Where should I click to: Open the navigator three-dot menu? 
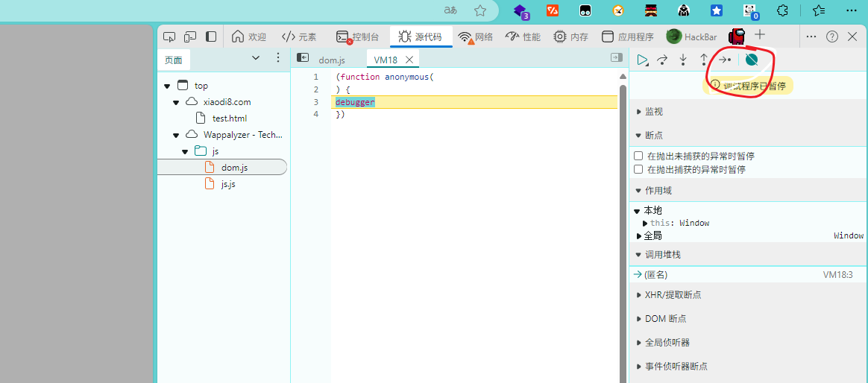(278, 57)
